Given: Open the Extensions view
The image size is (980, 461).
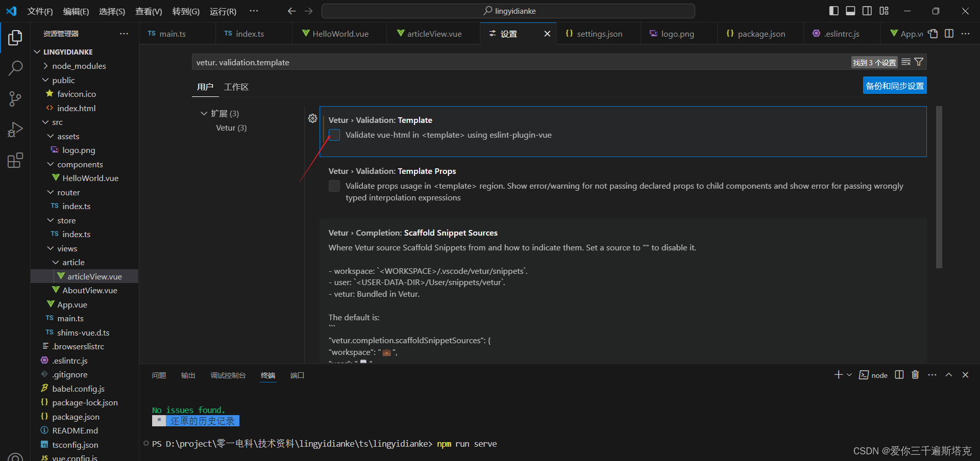Looking at the screenshot, I should [x=15, y=160].
